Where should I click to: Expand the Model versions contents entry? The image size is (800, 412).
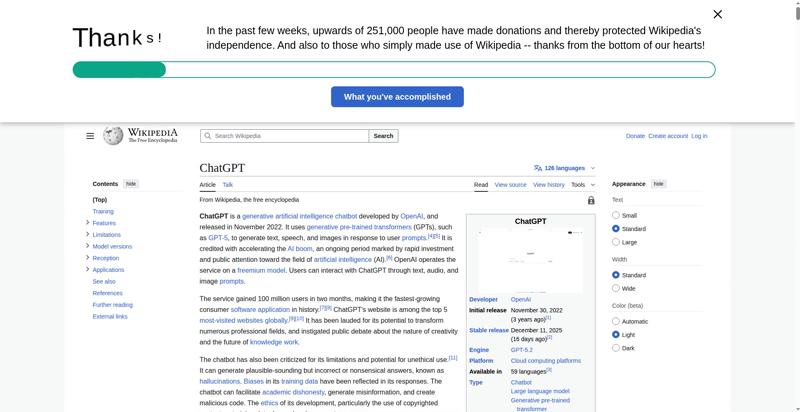pos(88,246)
